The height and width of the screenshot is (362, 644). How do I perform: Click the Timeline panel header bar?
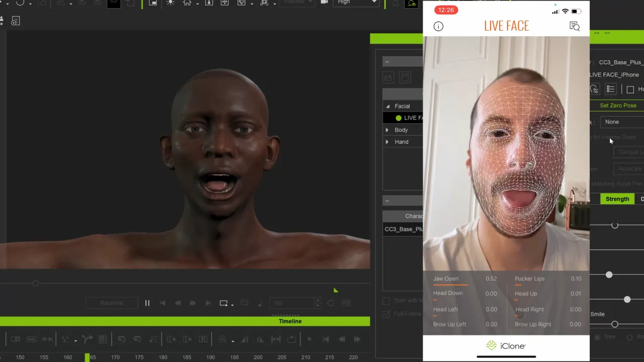click(x=185, y=321)
